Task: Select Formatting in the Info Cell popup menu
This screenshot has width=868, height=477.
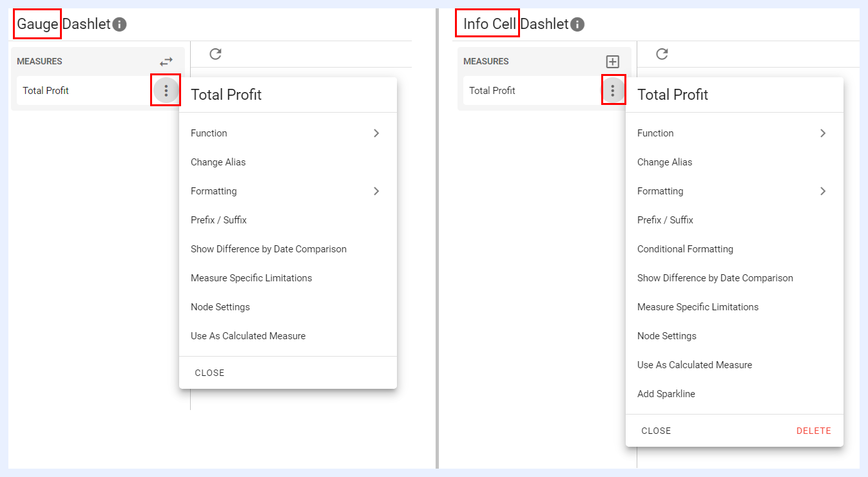Action: coord(734,191)
